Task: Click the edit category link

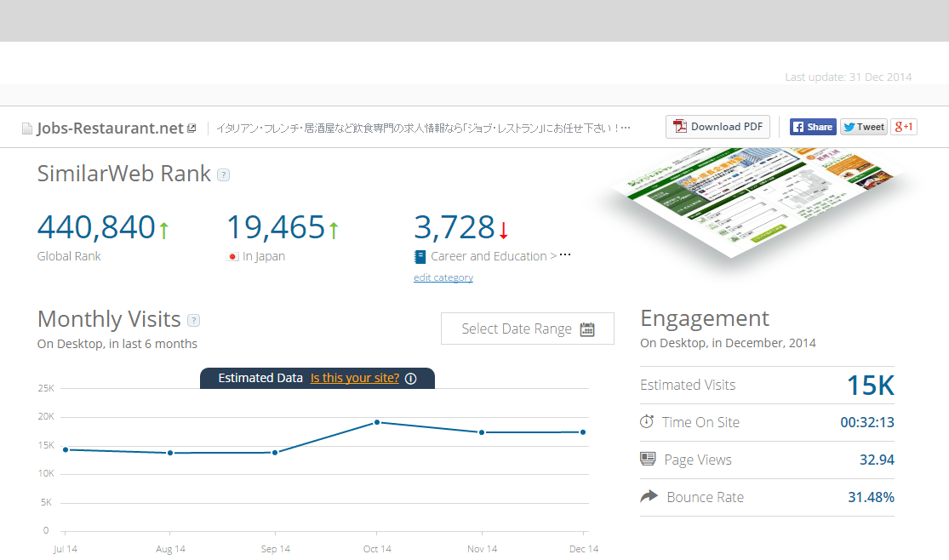Action: point(443,277)
